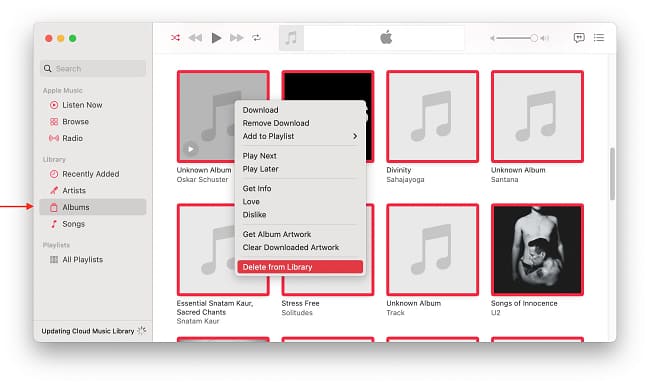
Task: Click the Oskar Schuster artist name
Action: click(202, 180)
